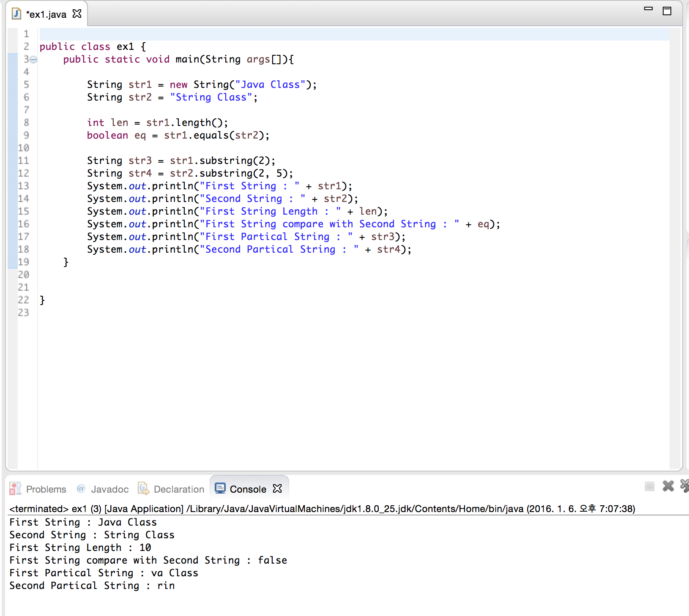The image size is (689, 616).
Task: Click line number 13 in gutter
Action: (24, 186)
